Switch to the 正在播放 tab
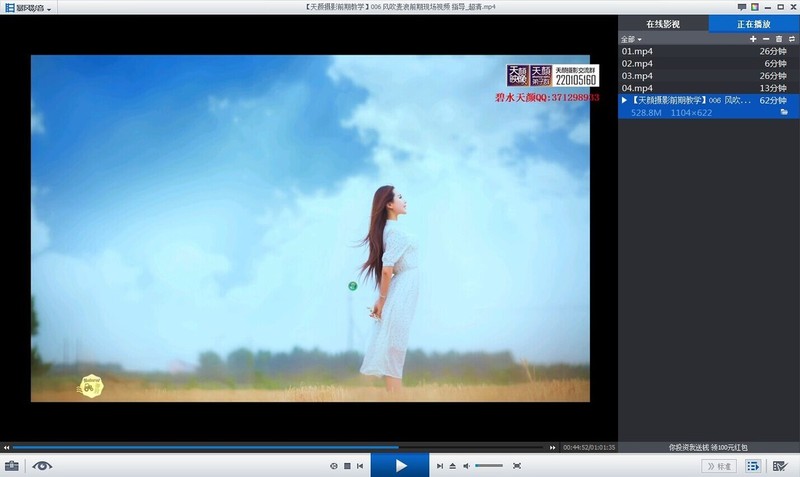The height and width of the screenshot is (477, 800). coord(754,24)
